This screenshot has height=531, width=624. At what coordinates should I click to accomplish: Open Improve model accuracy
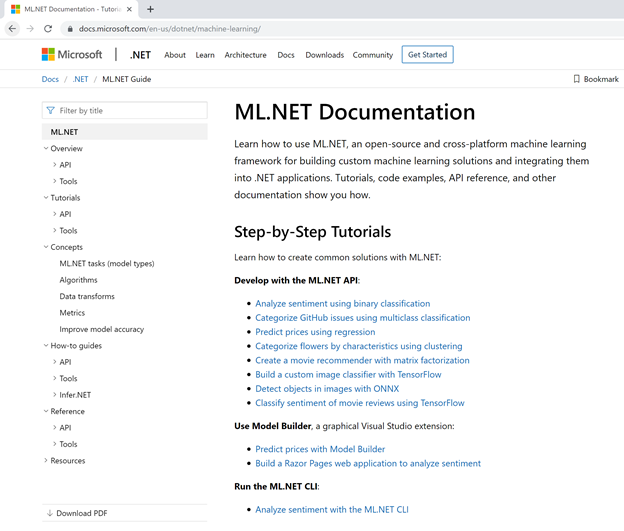tap(101, 329)
